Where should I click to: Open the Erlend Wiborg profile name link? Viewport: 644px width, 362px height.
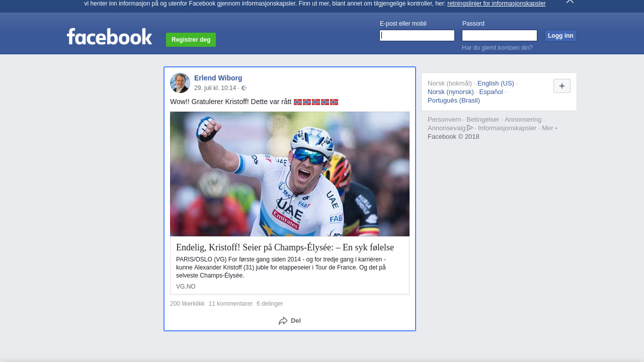coord(218,78)
